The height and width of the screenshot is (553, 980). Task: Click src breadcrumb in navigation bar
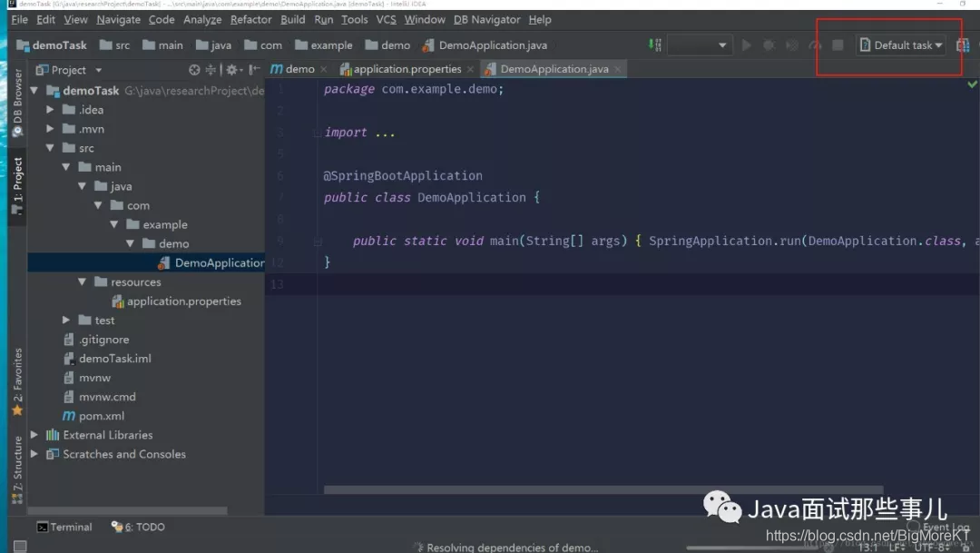(x=115, y=45)
